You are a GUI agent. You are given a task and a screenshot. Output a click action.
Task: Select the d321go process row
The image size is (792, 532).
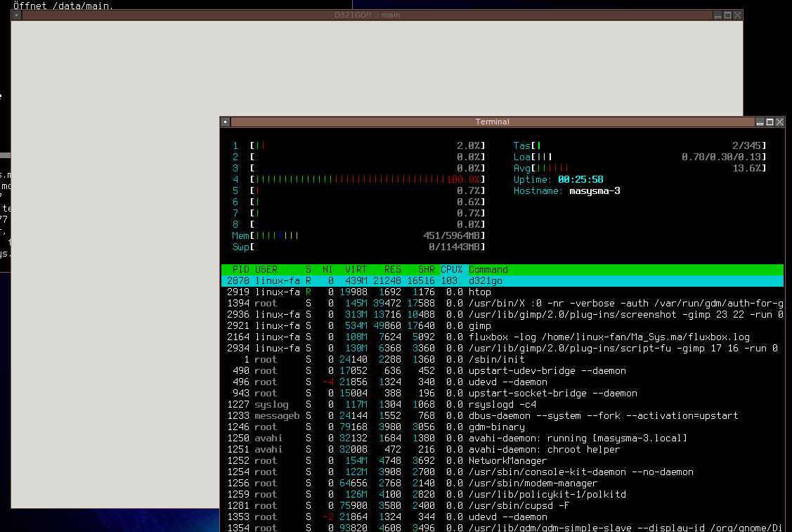(x=485, y=281)
